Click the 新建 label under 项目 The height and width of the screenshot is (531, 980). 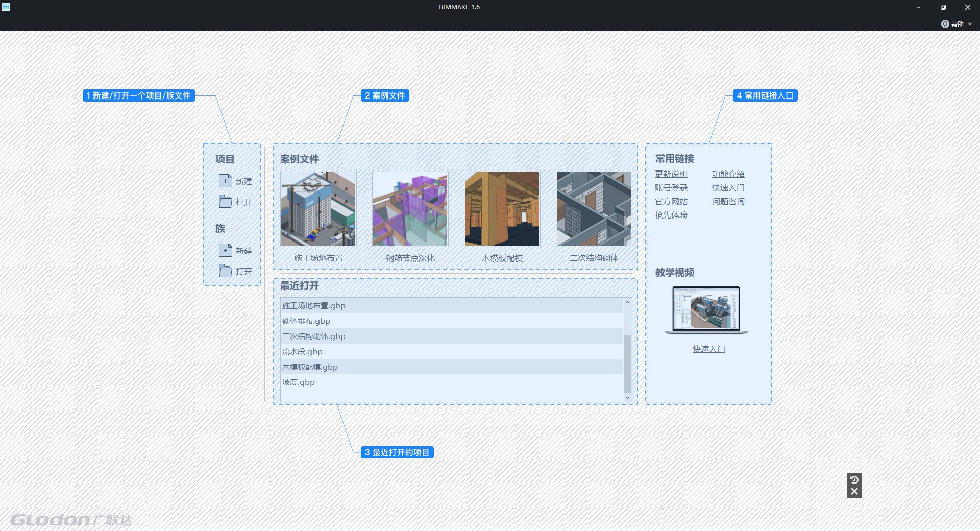[244, 181]
